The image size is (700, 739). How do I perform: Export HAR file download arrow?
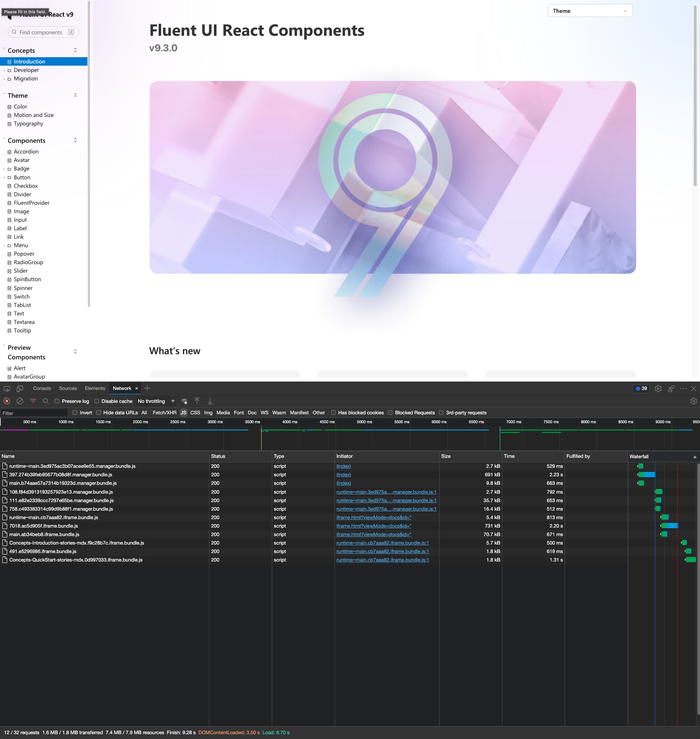tap(210, 401)
